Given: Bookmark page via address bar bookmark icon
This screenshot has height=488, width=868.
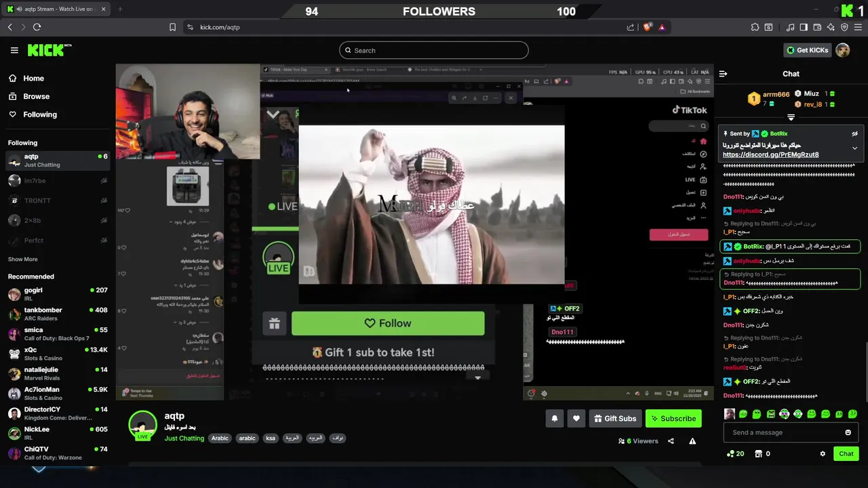Looking at the screenshot, I should coord(172,27).
